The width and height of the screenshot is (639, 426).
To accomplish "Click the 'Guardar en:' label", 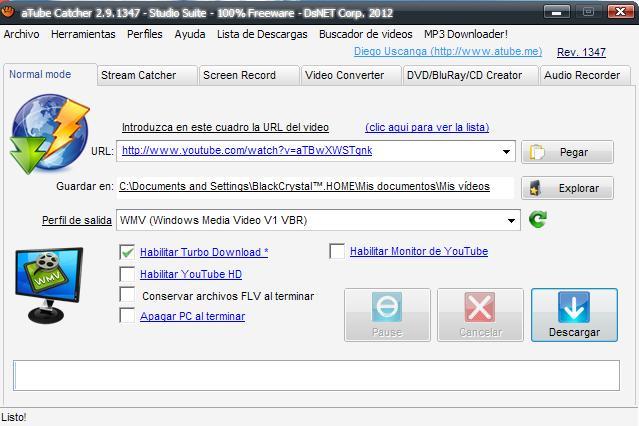I will pyautogui.click(x=85, y=186).
